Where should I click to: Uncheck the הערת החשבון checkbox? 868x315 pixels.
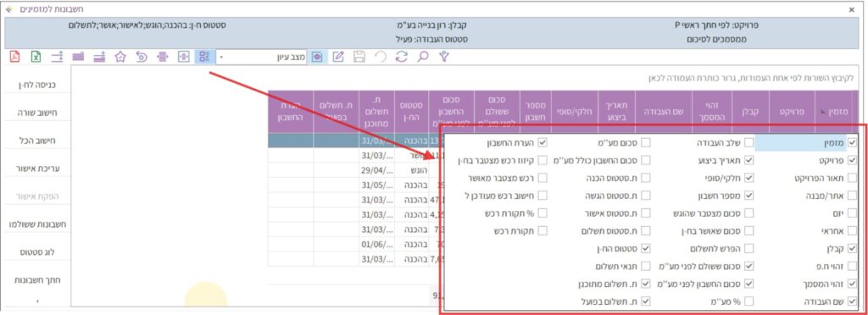pyautogui.click(x=542, y=143)
